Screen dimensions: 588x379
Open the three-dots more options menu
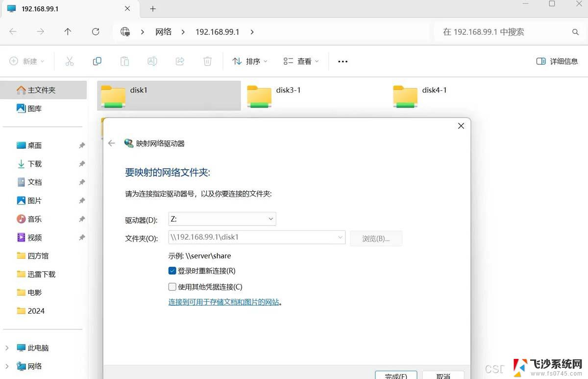tap(343, 61)
